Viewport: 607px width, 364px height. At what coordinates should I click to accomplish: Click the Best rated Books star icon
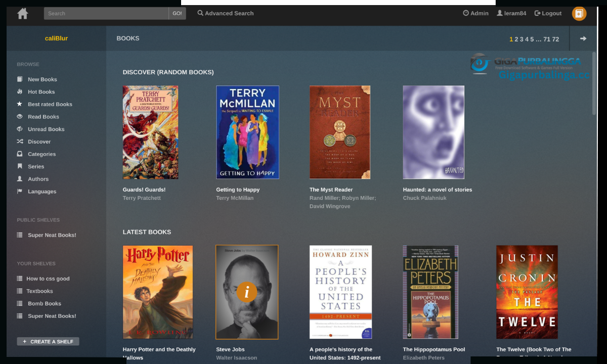tap(20, 104)
